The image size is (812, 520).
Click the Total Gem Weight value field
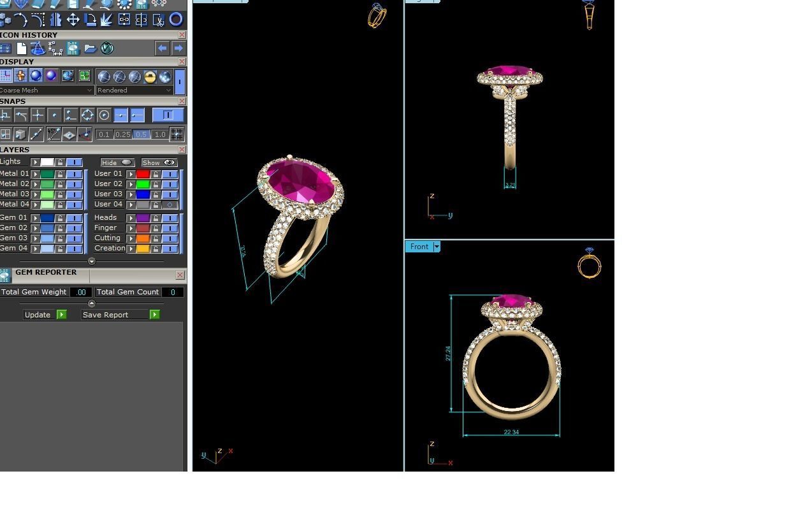point(81,292)
